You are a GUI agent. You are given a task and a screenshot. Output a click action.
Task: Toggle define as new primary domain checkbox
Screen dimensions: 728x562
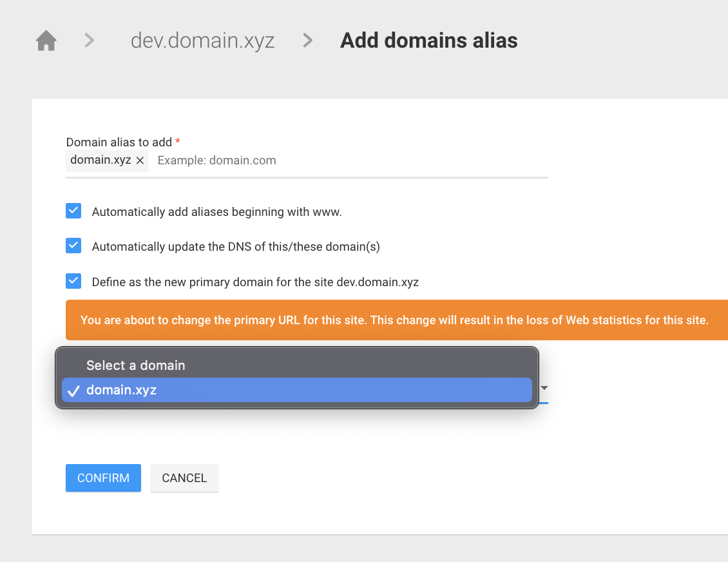[73, 281]
